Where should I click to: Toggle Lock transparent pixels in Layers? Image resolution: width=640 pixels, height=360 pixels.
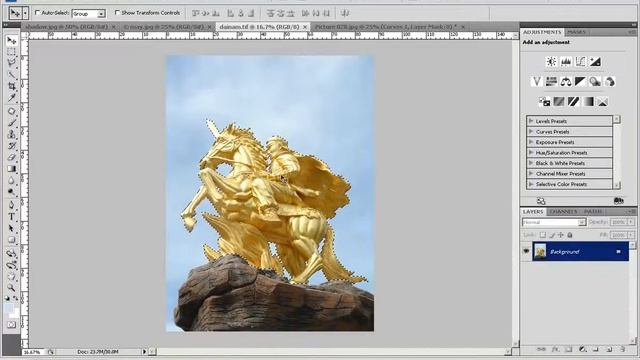click(542, 235)
